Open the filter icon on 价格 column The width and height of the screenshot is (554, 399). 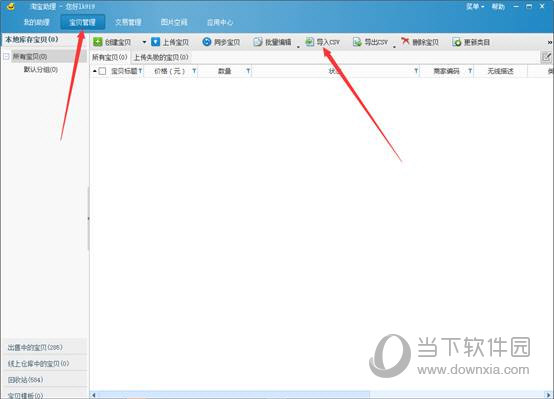pyautogui.click(x=194, y=71)
